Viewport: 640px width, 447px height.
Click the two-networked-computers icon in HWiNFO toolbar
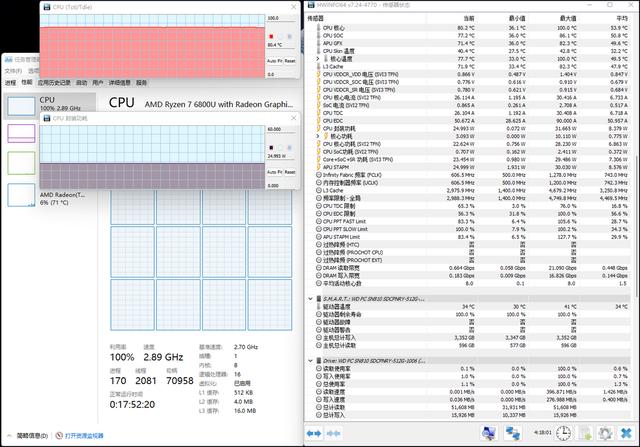pyautogui.click(x=513, y=433)
